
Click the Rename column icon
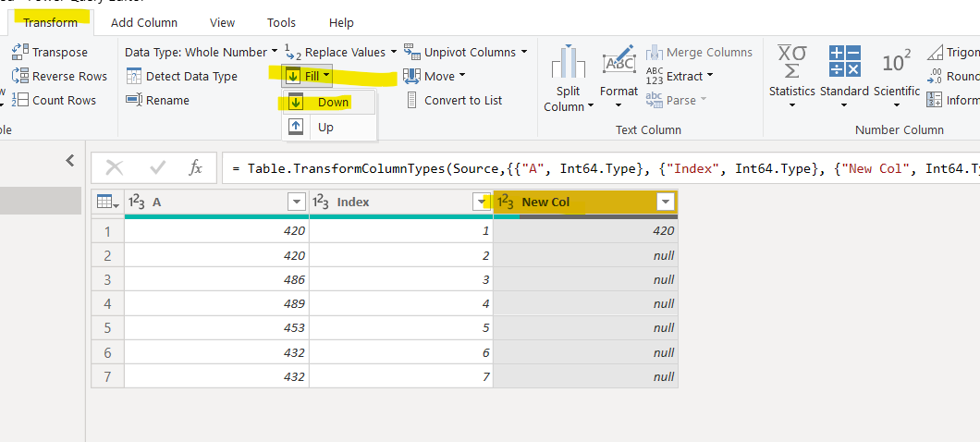click(134, 100)
